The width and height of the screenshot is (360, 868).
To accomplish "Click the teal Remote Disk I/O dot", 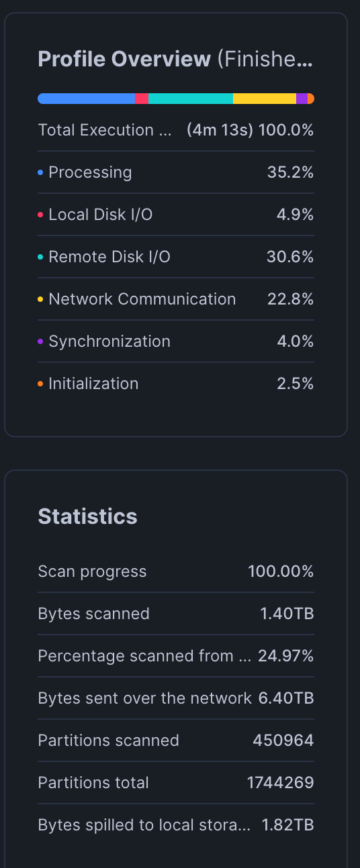I will click(x=40, y=257).
